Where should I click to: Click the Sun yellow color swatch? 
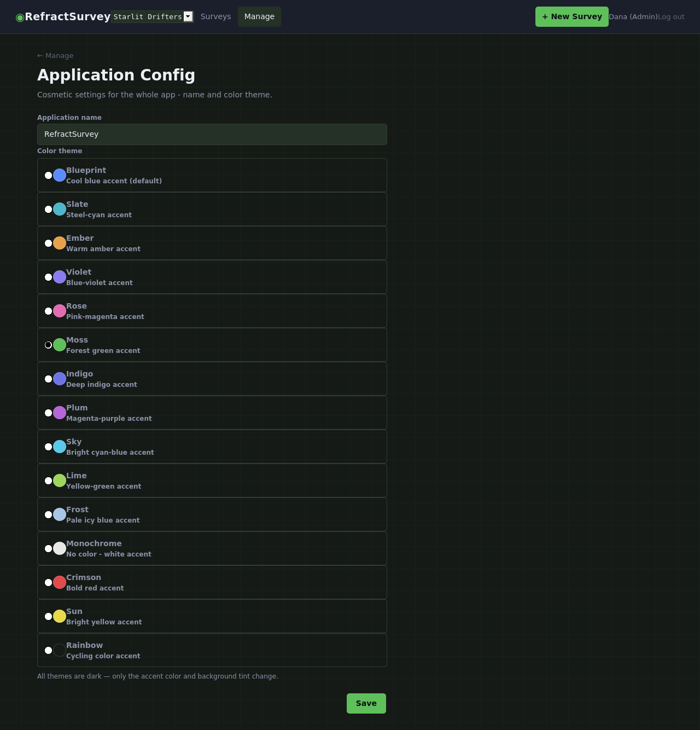60,616
